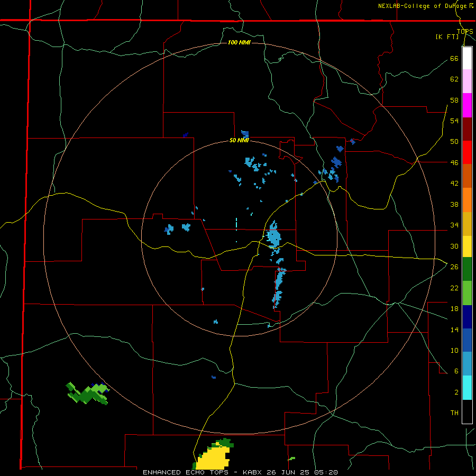Click legend value "26"
476x476 pixels.
coord(454,267)
